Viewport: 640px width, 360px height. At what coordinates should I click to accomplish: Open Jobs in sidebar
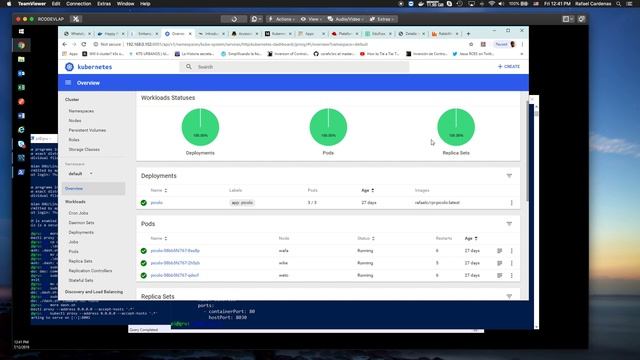click(73, 242)
